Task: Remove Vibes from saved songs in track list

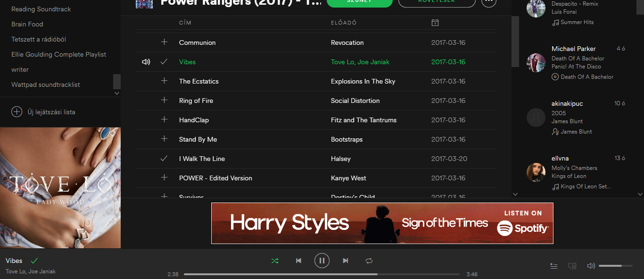Action: (x=164, y=61)
